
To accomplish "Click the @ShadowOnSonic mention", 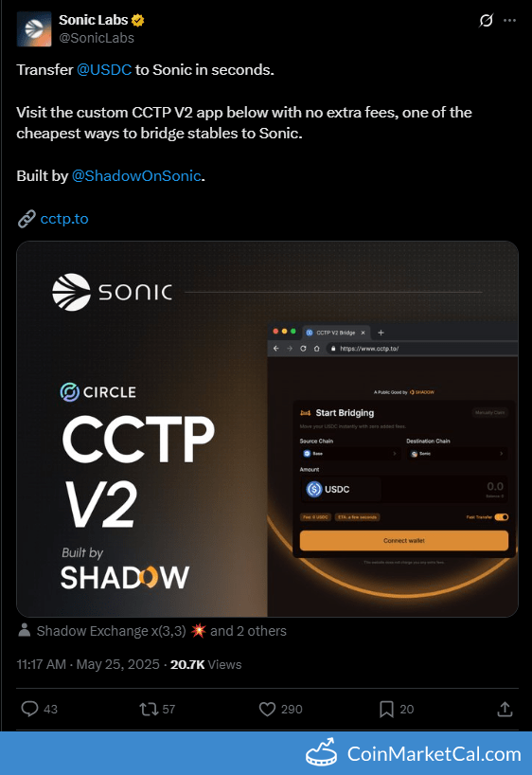I will tap(136, 176).
